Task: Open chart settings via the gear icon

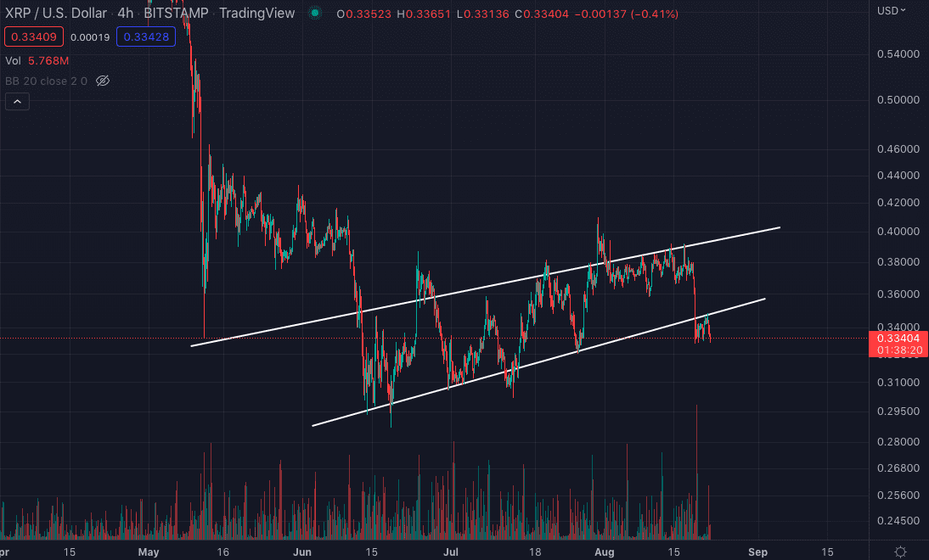Action: (900, 552)
